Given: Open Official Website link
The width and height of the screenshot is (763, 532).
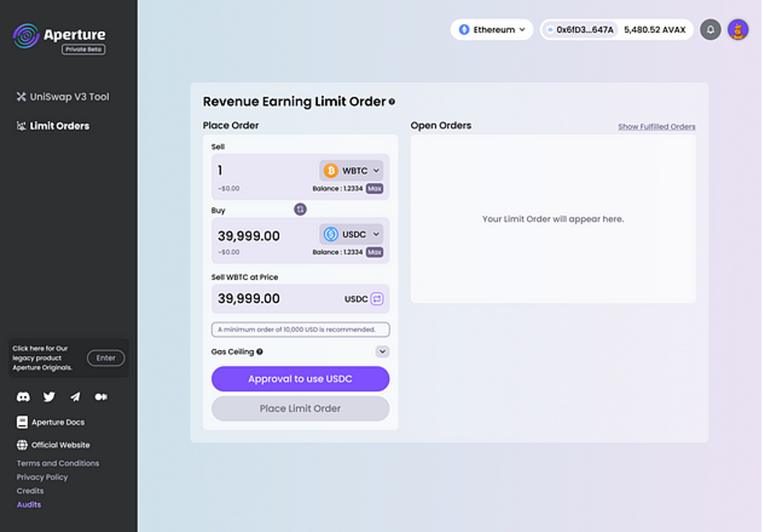Looking at the screenshot, I should click(x=53, y=445).
